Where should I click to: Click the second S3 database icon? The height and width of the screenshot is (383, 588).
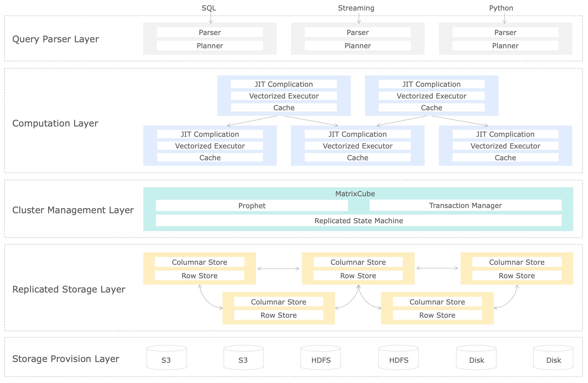pos(243,359)
